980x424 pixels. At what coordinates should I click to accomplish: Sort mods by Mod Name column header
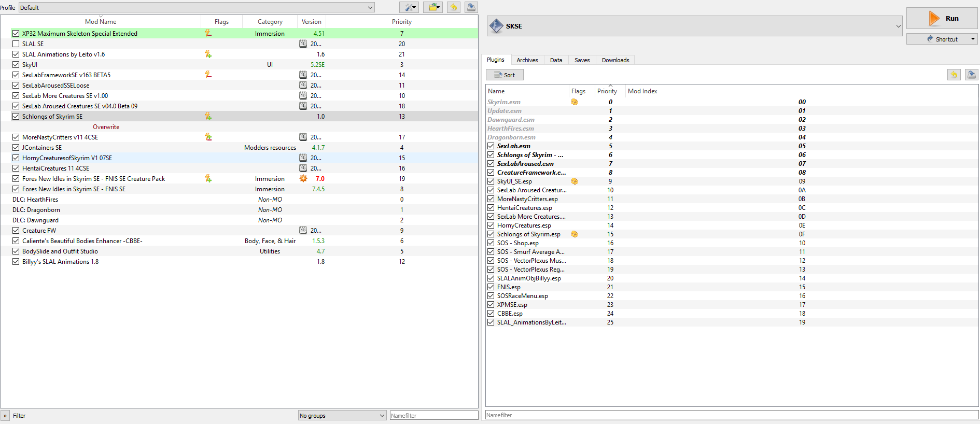(x=101, y=22)
